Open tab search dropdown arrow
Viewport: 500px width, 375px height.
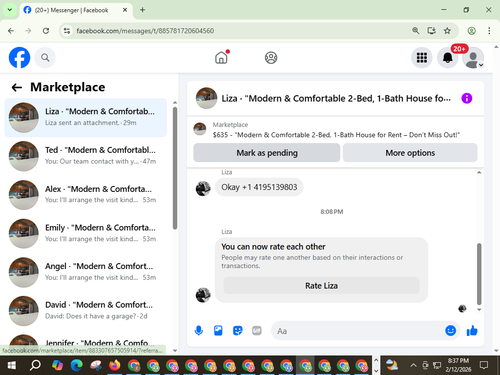(x=10, y=10)
